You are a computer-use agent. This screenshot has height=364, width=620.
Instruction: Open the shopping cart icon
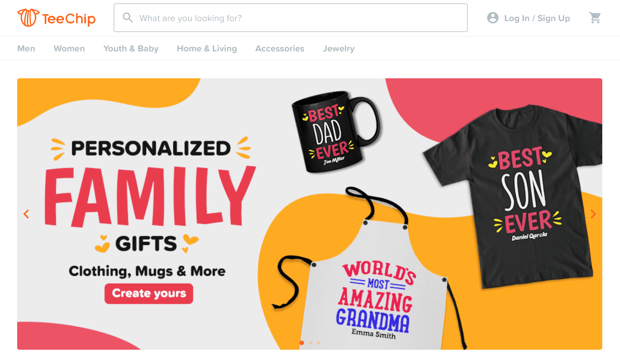click(x=595, y=18)
